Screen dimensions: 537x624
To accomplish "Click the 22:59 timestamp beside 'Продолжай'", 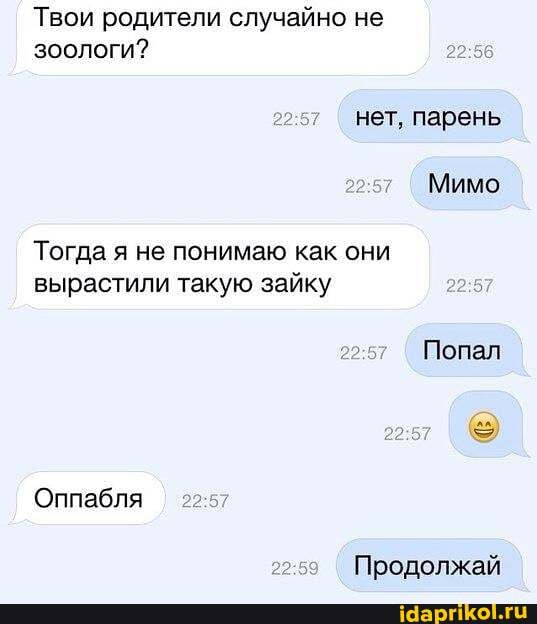I will (x=295, y=568).
